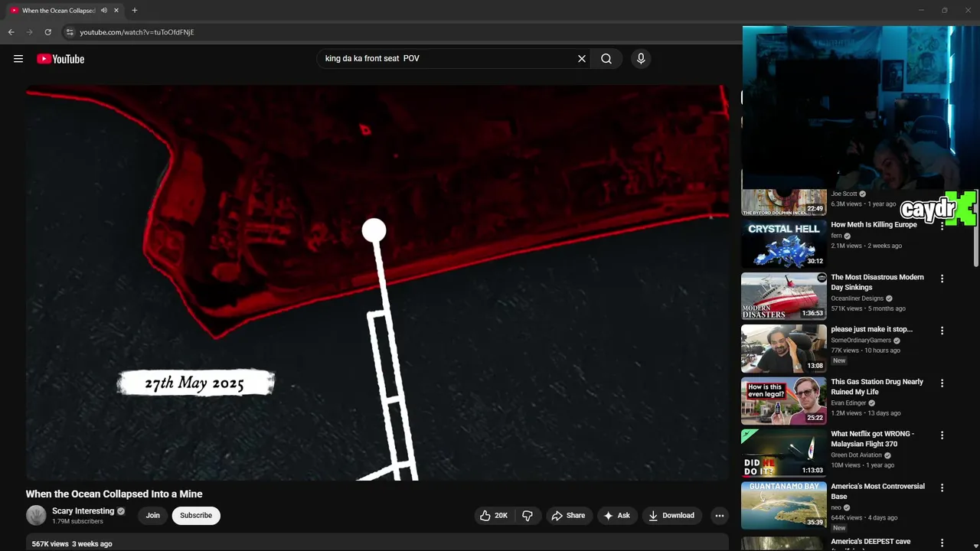Screen dimensions: 980x551
Task: Clear the search box text
Action: click(582, 59)
